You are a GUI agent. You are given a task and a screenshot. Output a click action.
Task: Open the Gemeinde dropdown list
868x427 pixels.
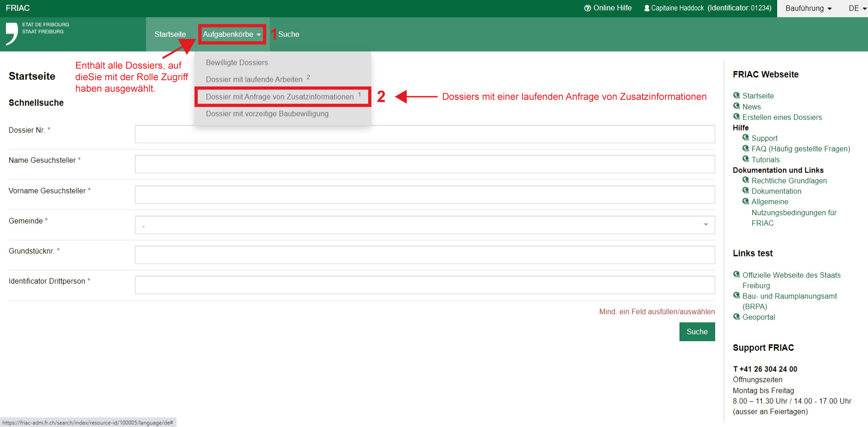click(x=424, y=225)
